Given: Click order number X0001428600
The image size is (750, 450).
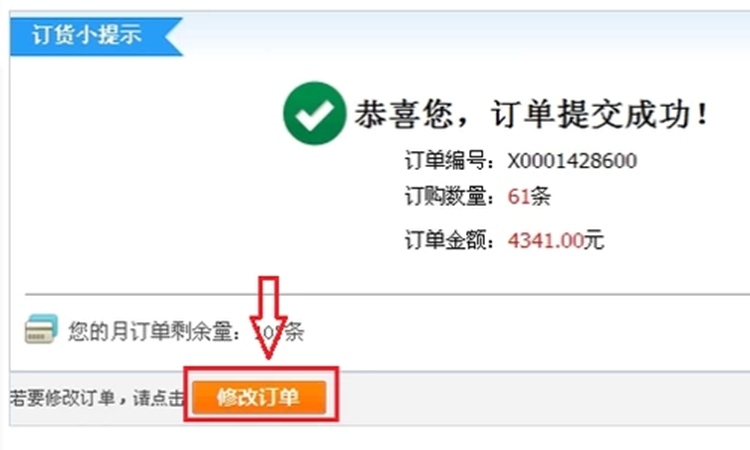Looking at the screenshot, I should [x=572, y=161].
